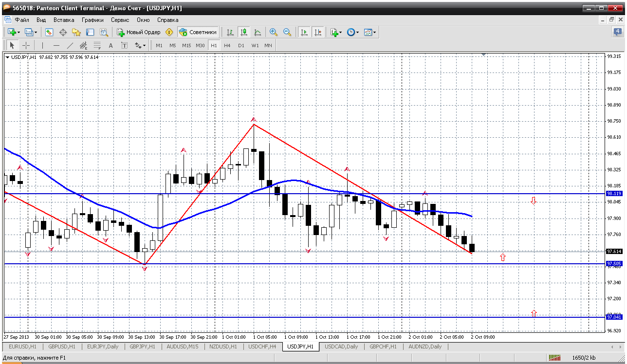
Task: Activate the standard Cursor arrow mode
Action: click(12, 45)
